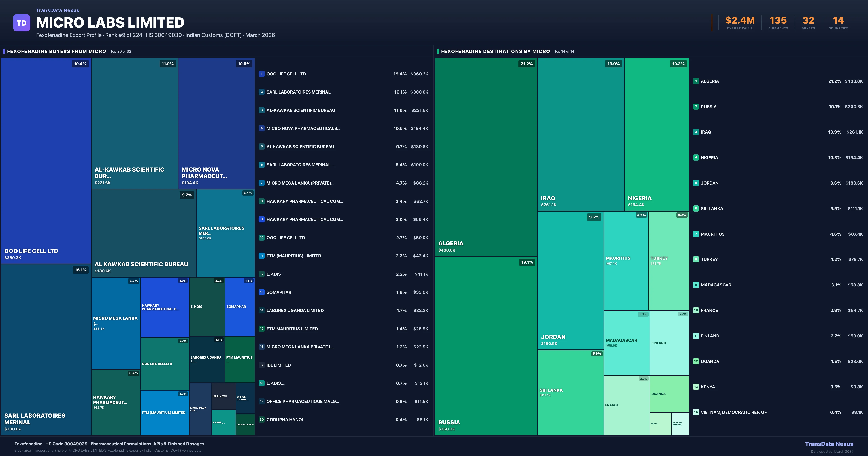Select the Fexofenadine Buyers From Micro panel title

click(57, 51)
